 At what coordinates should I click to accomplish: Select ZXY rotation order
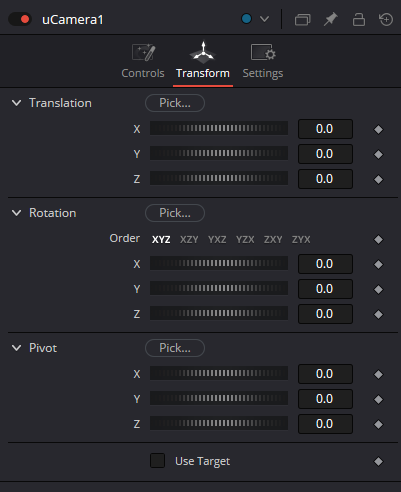(x=273, y=239)
